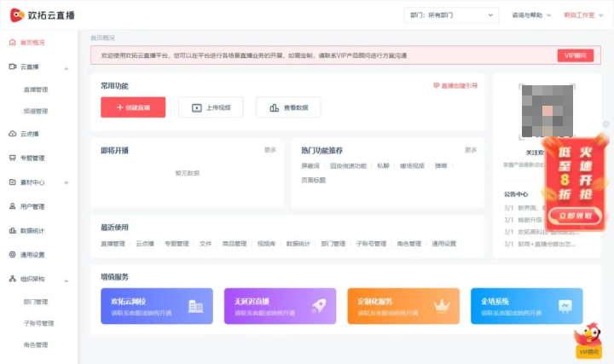Image resolution: width=614 pixels, height=364 pixels.
Task: Open 云点播 in 最近使用 list
Action: 145,244
